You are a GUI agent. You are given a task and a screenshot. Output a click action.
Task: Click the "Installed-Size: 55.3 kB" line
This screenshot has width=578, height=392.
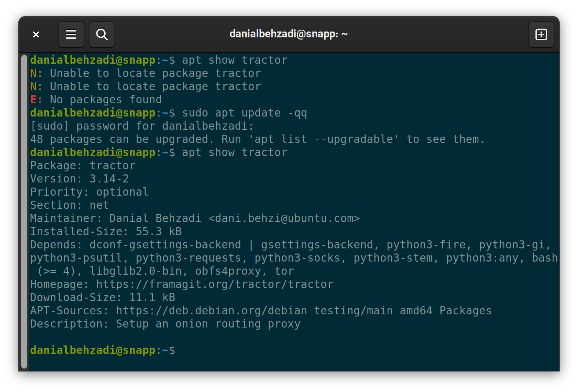point(106,232)
